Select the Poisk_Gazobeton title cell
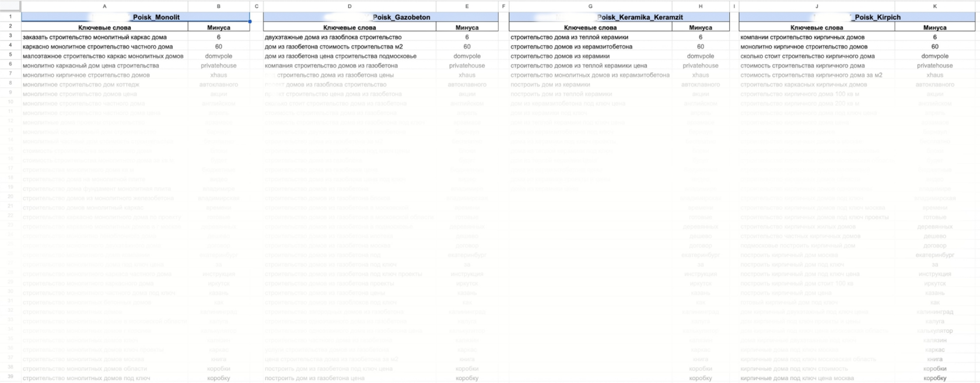Screen dimensions: 980x383 click(380, 17)
